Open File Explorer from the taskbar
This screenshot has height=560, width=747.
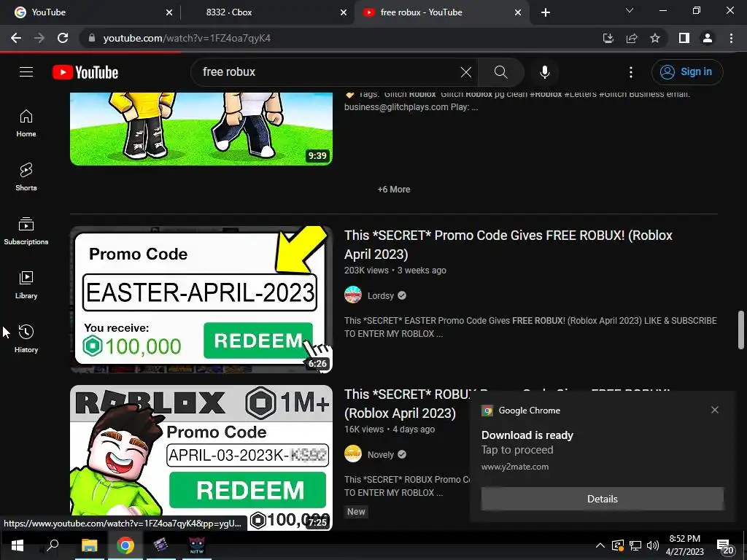point(89,545)
